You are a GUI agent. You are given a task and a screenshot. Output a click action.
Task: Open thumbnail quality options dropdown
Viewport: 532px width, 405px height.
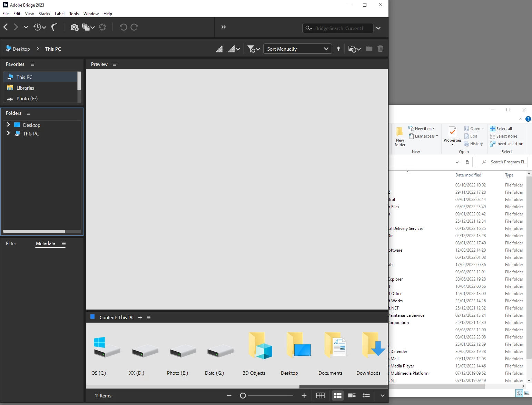[x=234, y=49]
